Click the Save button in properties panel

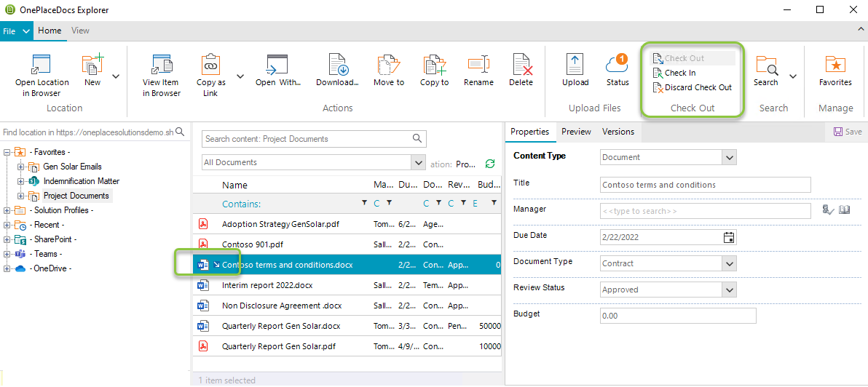(848, 132)
